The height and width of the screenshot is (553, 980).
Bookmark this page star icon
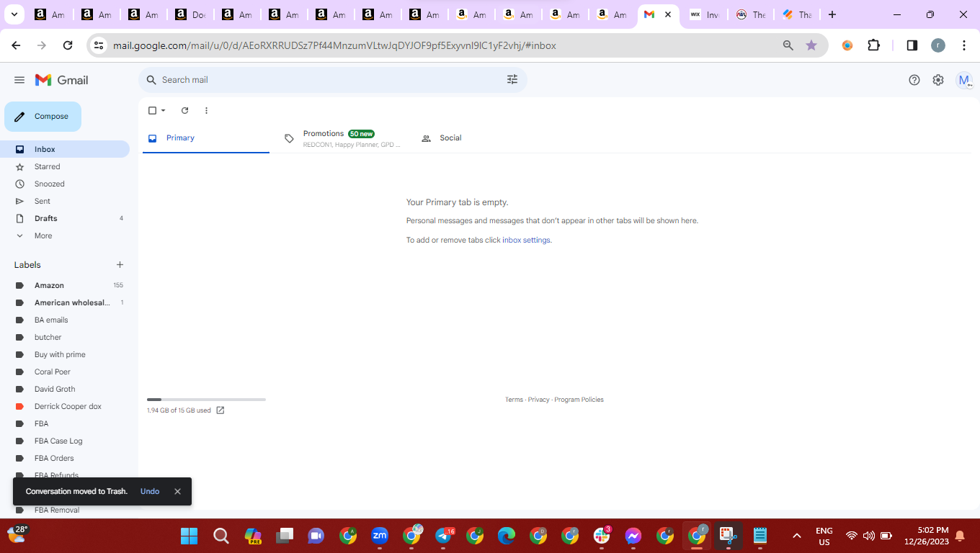coord(811,45)
